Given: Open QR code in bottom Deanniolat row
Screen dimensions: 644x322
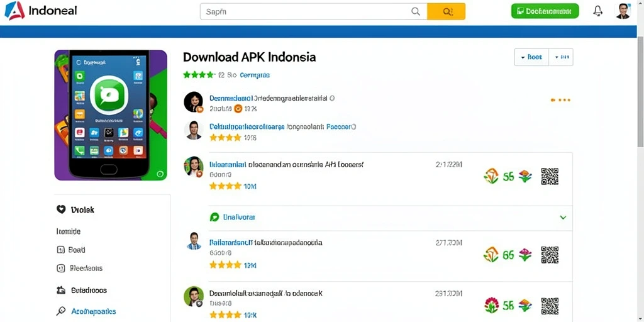Looking at the screenshot, I should (x=550, y=306).
